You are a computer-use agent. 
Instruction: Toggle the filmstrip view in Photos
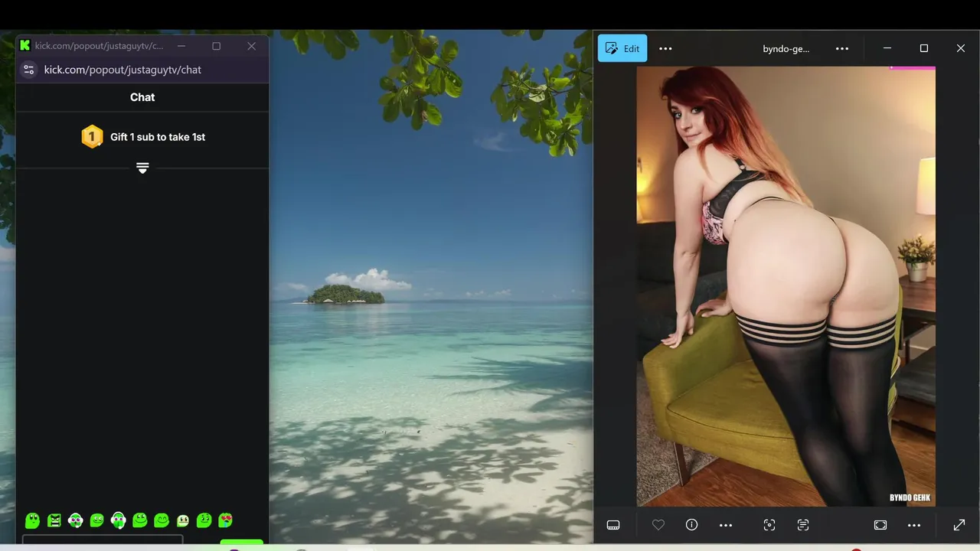pos(613,525)
